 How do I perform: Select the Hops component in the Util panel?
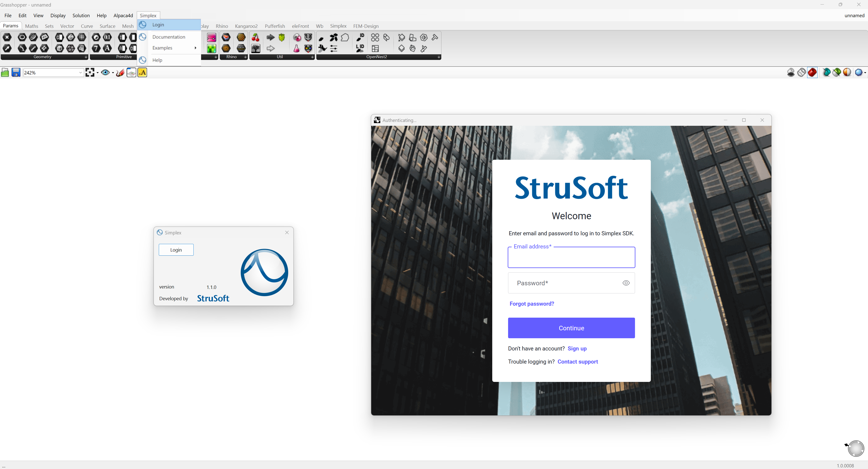coord(282,37)
